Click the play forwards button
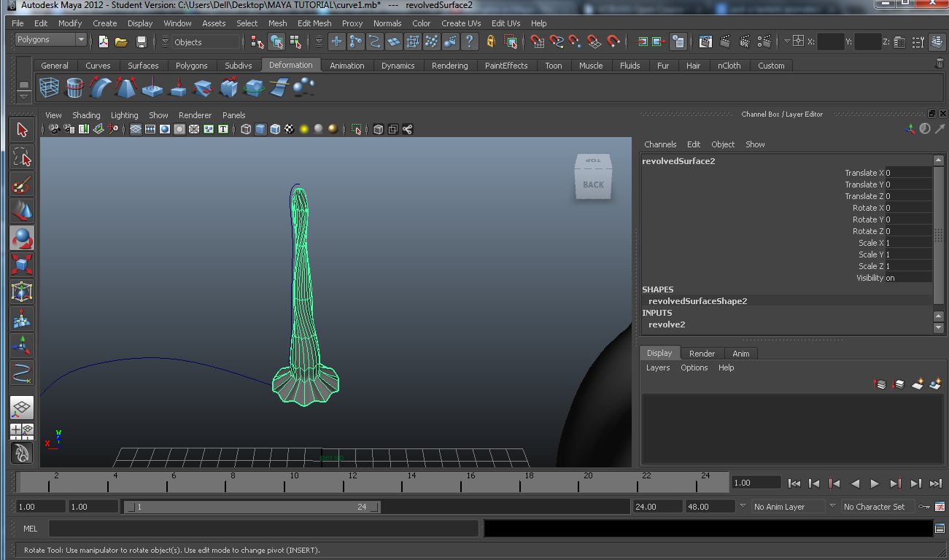This screenshot has width=949, height=560. [x=875, y=483]
